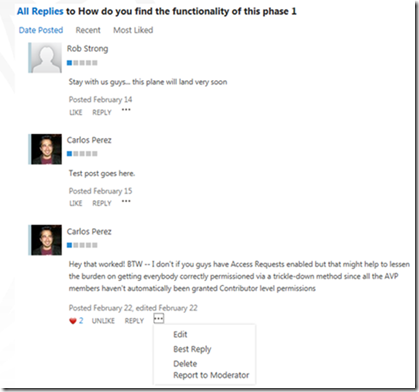Image resolution: width=419 pixels, height=392 pixels.
Task: Choose Report to Moderator option
Action: tap(211, 375)
